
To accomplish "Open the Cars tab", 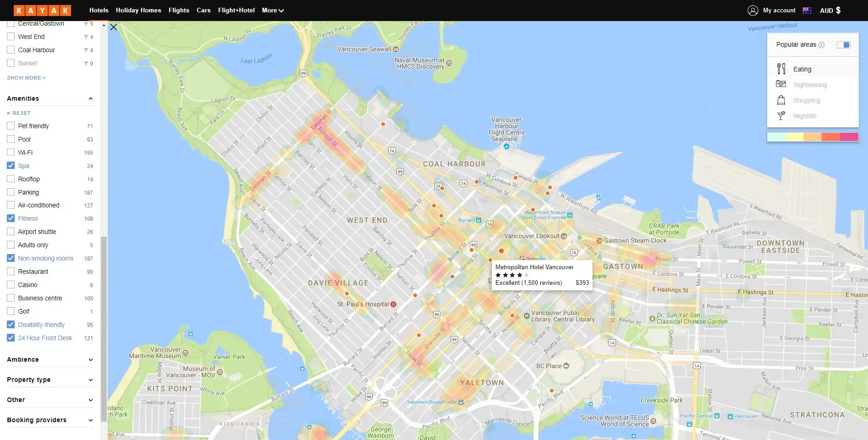I will click(203, 10).
